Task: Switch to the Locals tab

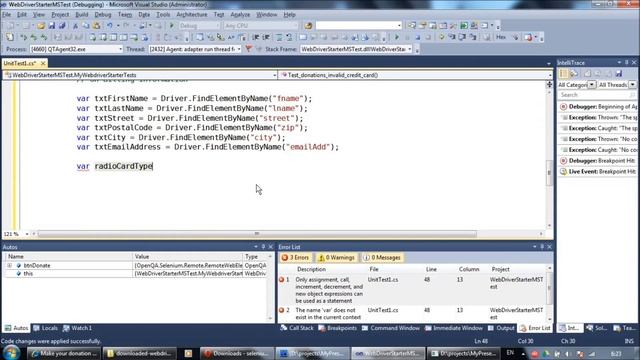Action: point(45,328)
